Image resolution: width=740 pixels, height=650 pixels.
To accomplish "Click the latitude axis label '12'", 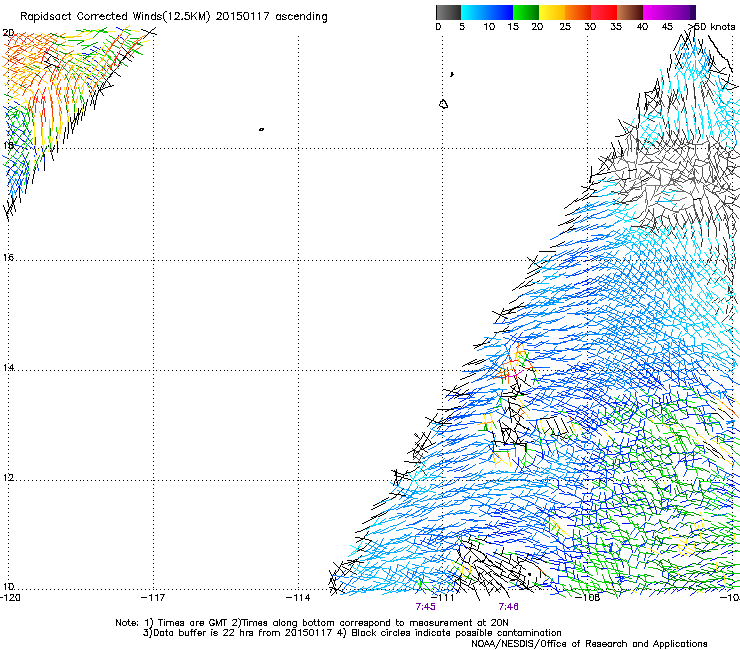I will (x=8, y=478).
